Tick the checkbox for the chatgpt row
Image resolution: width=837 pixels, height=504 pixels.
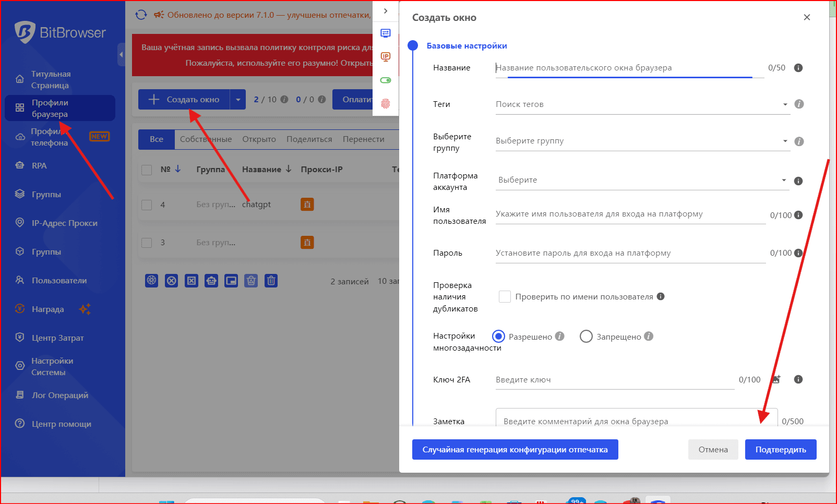pos(147,205)
